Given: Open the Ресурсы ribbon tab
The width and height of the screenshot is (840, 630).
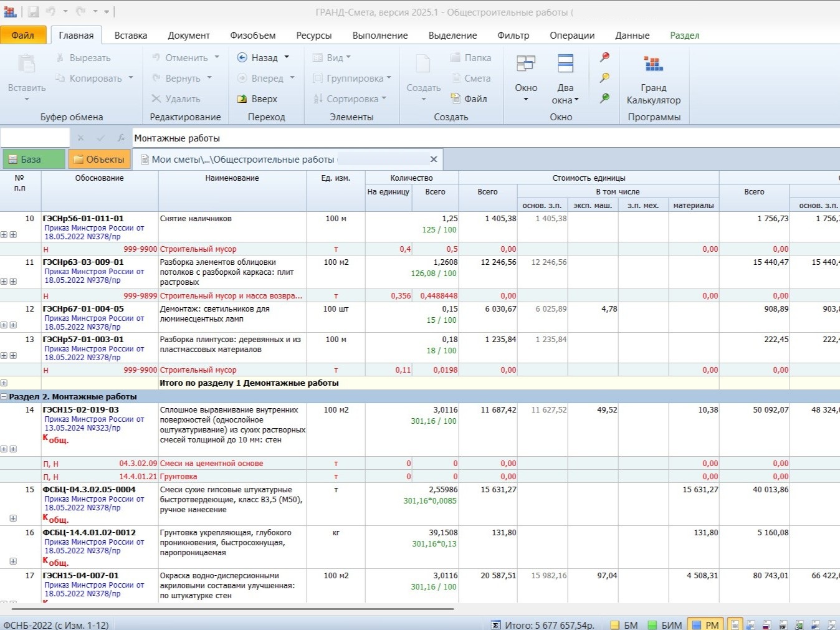Looking at the screenshot, I should point(313,36).
